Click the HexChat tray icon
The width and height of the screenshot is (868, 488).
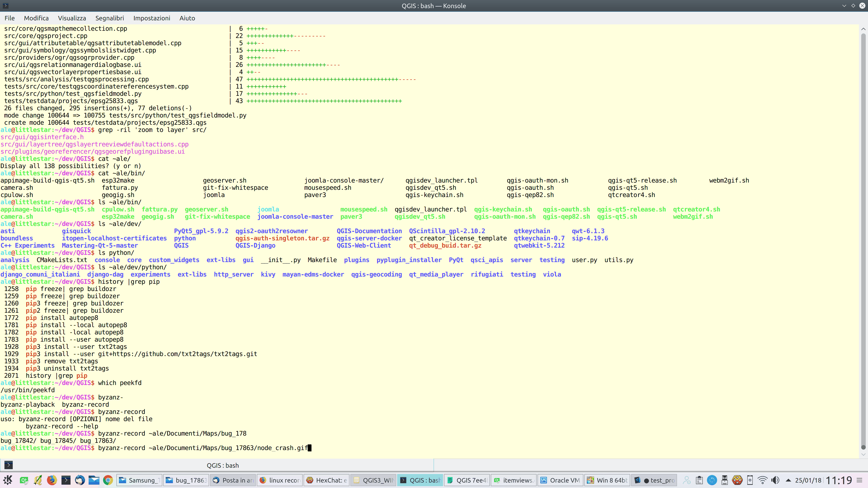point(737,480)
